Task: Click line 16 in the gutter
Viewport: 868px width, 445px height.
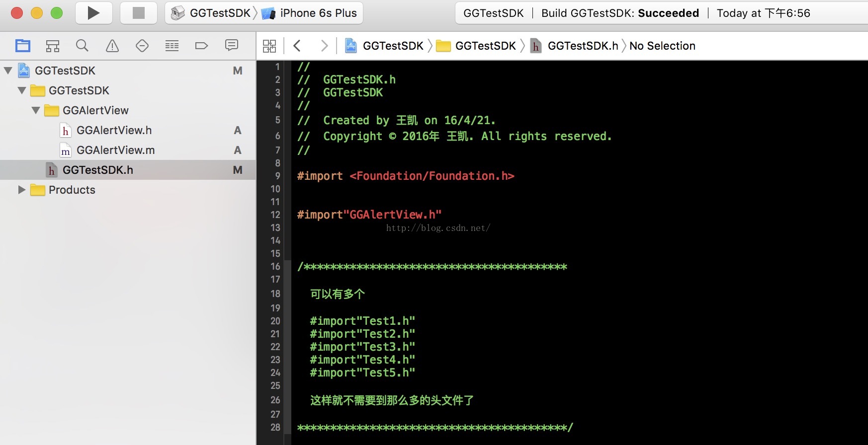Action: pos(275,267)
